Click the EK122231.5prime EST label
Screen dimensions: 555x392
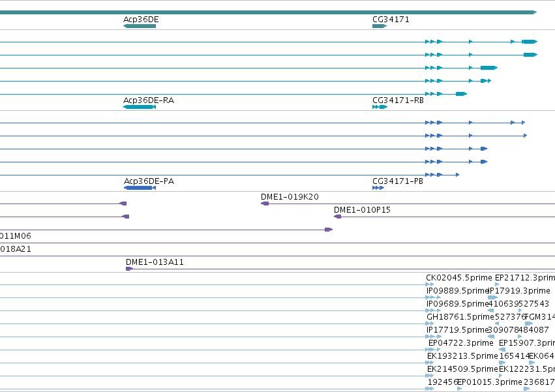(x=527, y=370)
